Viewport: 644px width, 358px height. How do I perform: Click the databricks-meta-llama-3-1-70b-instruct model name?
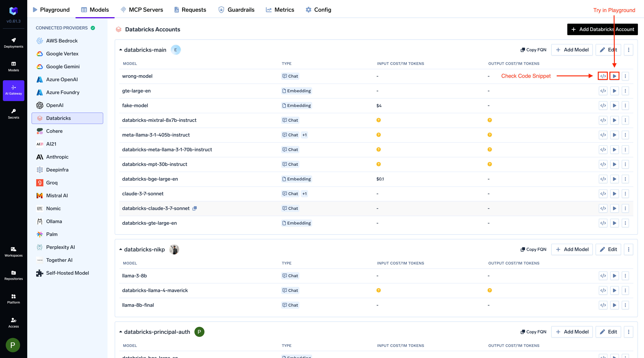(x=167, y=149)
